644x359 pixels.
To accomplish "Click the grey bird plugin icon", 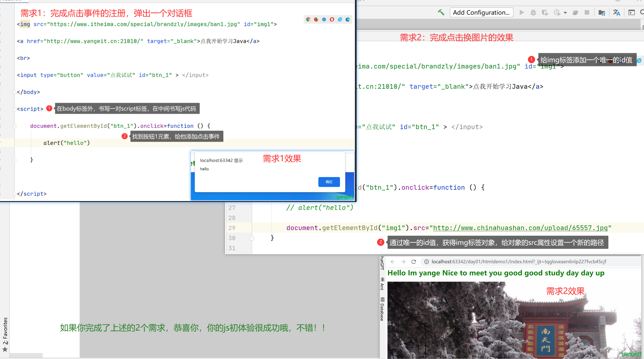I will tap(575, 12).
